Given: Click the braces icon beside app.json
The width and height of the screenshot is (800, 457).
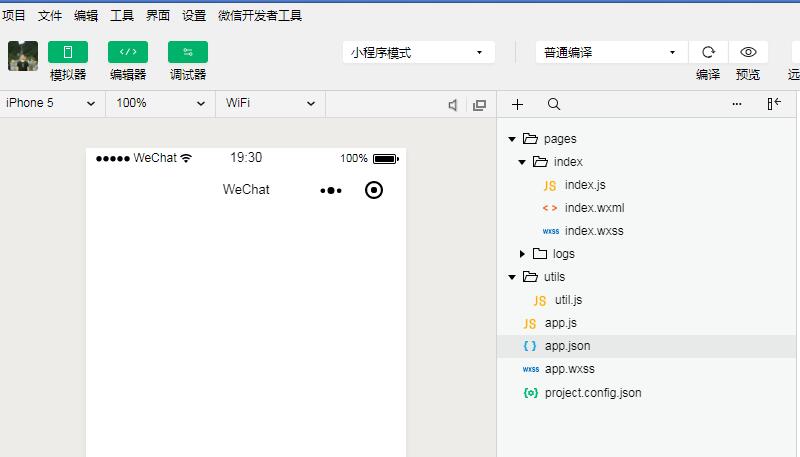Looking at the screenshot, I should [530, 346].
